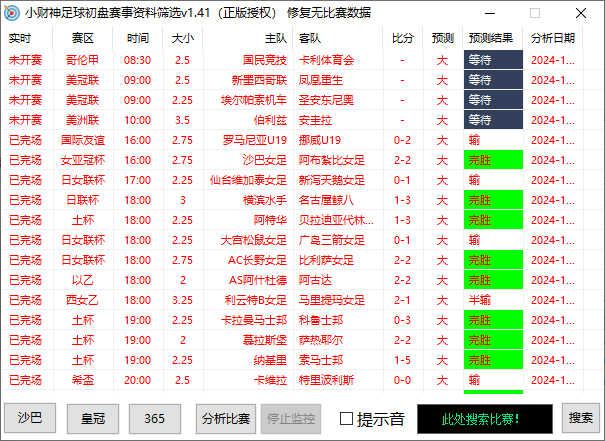Click the 分析日期 column header
This screenshot has height=441, width=605.
553,38
